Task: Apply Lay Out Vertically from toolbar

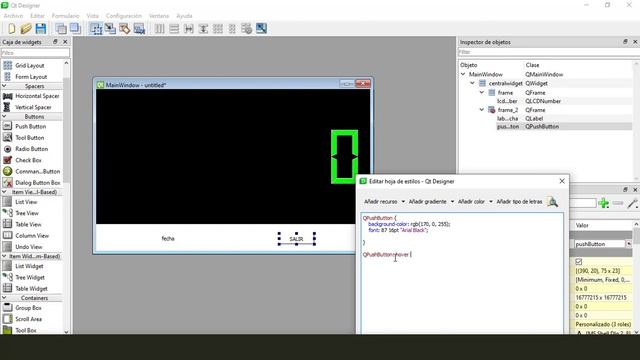Action: coord(174,29)
